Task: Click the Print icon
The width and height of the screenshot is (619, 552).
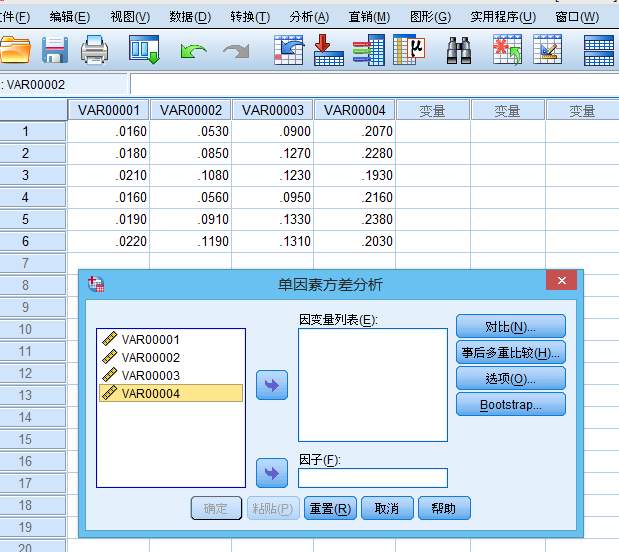Action: (94, 50)
